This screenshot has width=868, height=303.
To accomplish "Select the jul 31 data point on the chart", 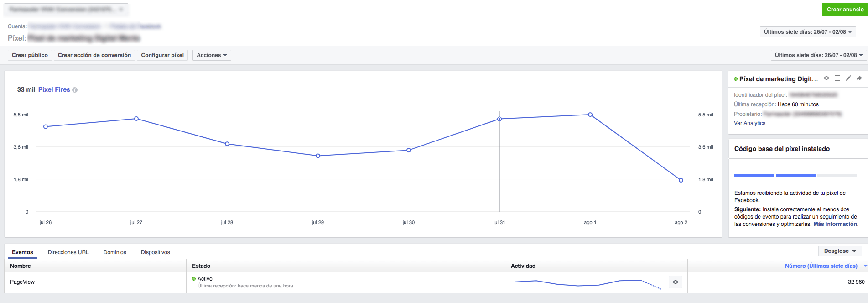I will [x=499, y=119].
